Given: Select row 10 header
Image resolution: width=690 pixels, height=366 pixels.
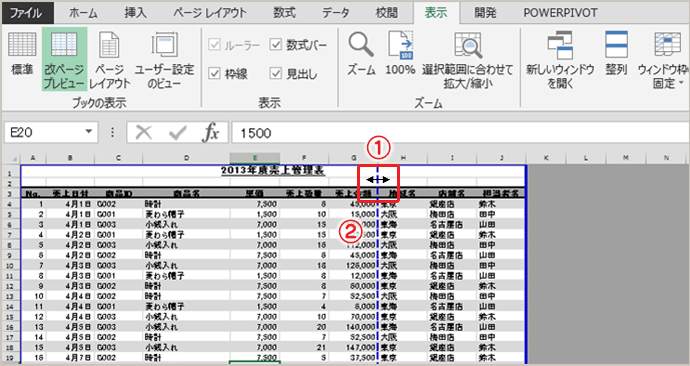Looking at the screenshot, I should (x=11, y=265).
